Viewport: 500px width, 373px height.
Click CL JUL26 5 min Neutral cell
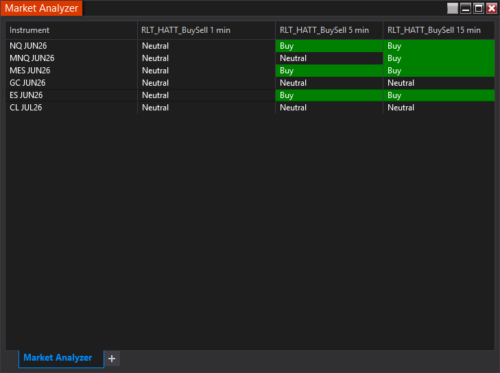coord(329,107)
